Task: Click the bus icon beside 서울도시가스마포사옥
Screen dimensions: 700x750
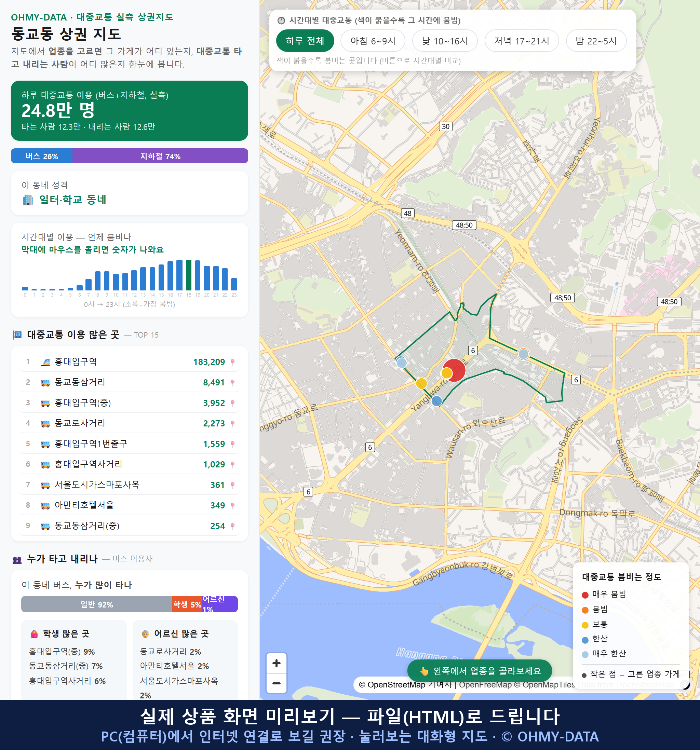Action: pos(45,485)
